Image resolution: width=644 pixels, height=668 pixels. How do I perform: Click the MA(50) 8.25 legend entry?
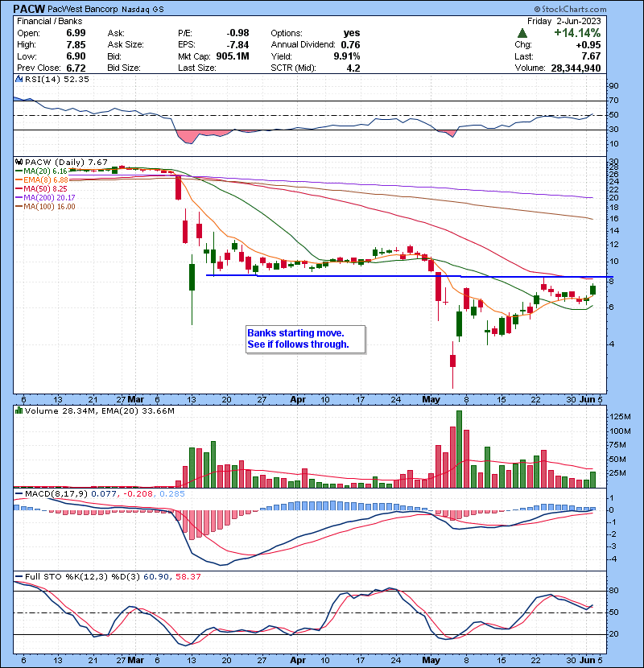coord(41,188)
